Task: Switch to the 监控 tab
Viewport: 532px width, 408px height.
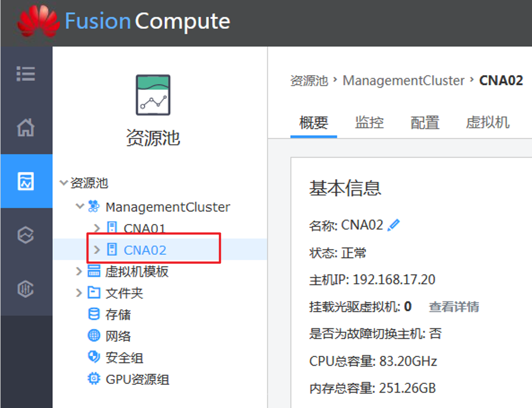Action: pyautogui.click(x=370, y=122)
